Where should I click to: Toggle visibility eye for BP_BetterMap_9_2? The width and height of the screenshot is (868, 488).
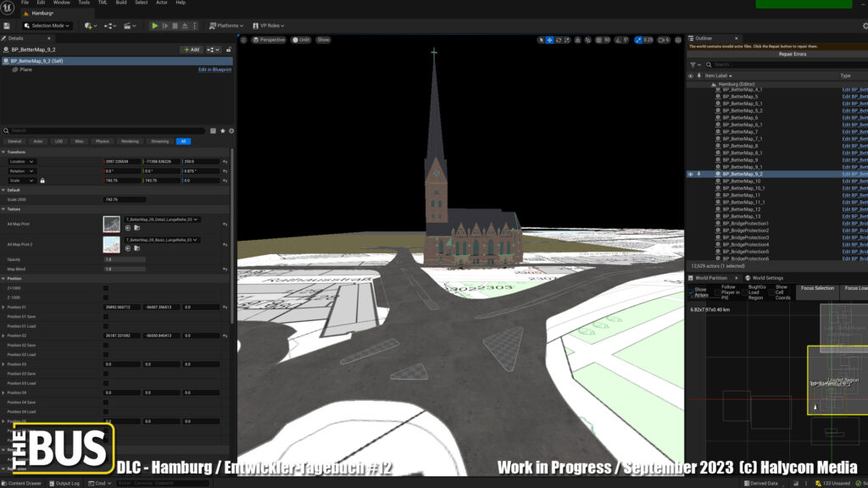(x=690, y=174)
